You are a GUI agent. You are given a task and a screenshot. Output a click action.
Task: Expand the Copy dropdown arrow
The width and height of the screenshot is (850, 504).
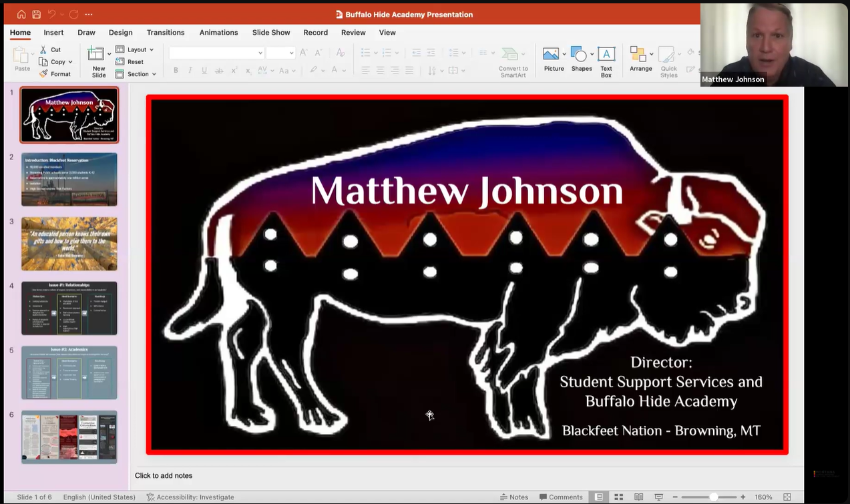(70, 62)
